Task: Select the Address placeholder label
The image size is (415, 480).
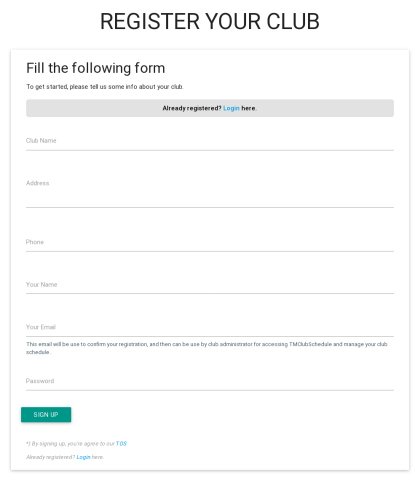Action: (38, 183)
